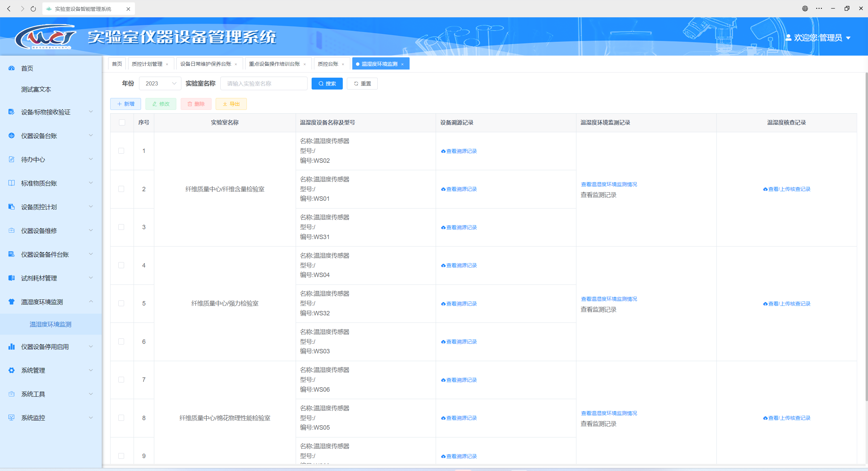Switch to the 设备日常维护保养台账 tab
Viewport: 868px width, 471px height.
click(x=206, y=64)
